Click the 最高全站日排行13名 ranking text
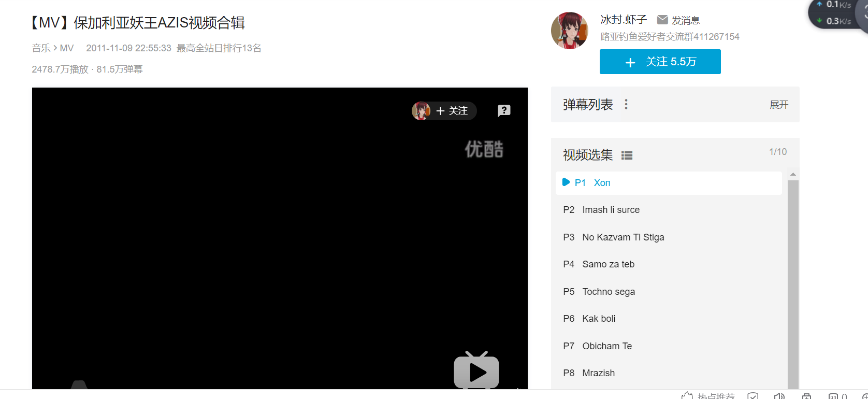Image resolution: width=868 pixels, height=399 pixels. pyautogui.click(x=219, y=48)
